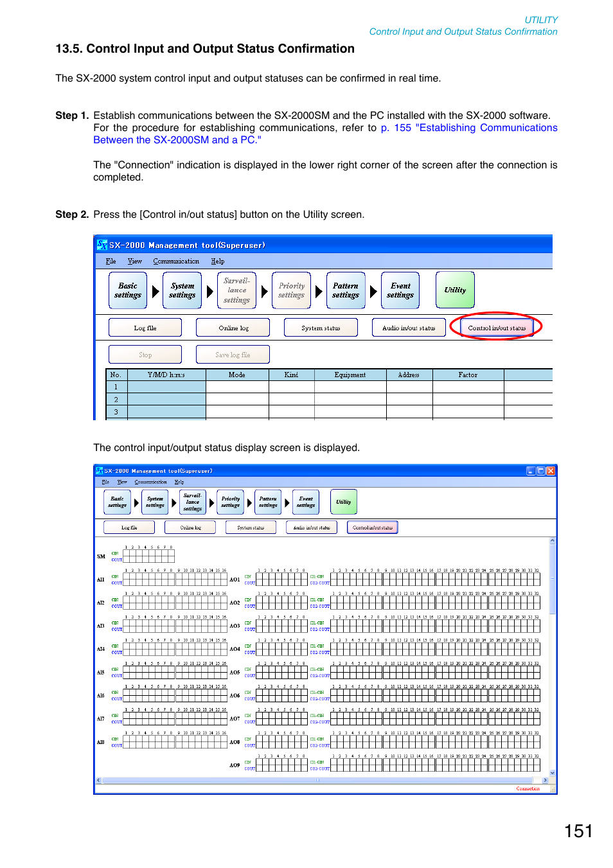Open System settings in upper screenshot
613x868 pixels.
pos(182,290)
